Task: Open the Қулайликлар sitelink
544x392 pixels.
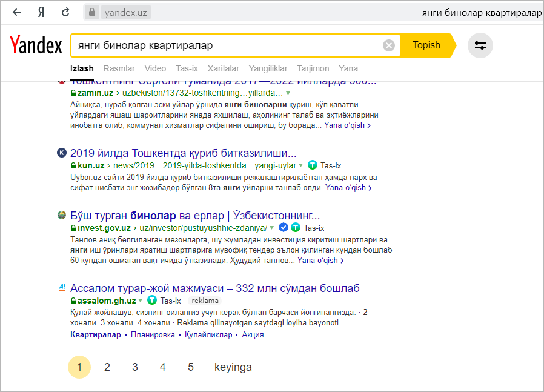Action: [208, 335]
